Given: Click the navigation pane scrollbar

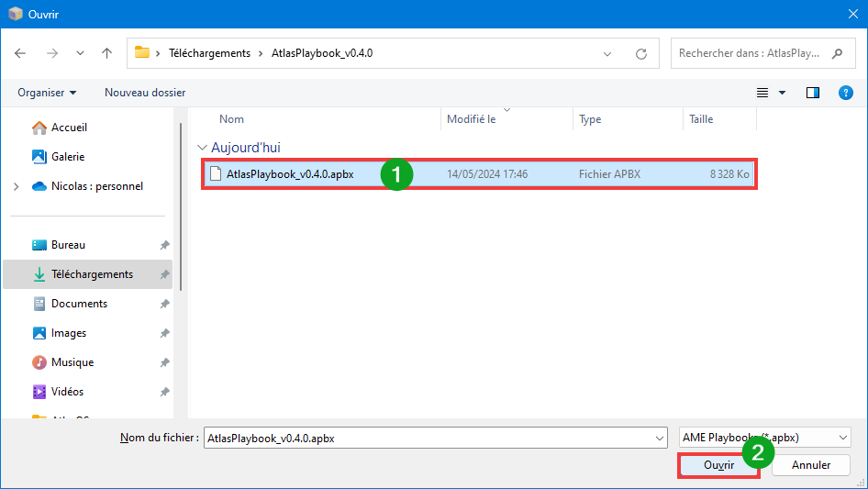Looking at the screenshot, I should coord(181,206).
